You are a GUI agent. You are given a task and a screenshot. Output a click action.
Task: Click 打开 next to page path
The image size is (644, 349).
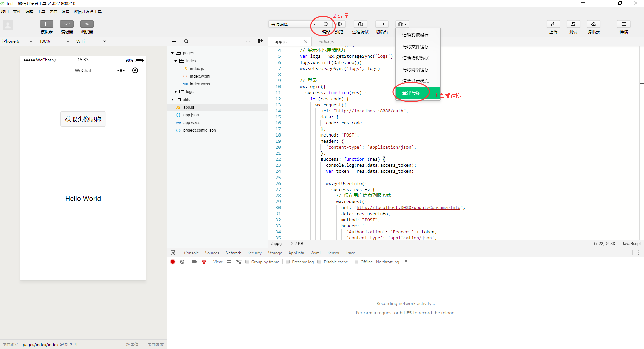[74, 344]
